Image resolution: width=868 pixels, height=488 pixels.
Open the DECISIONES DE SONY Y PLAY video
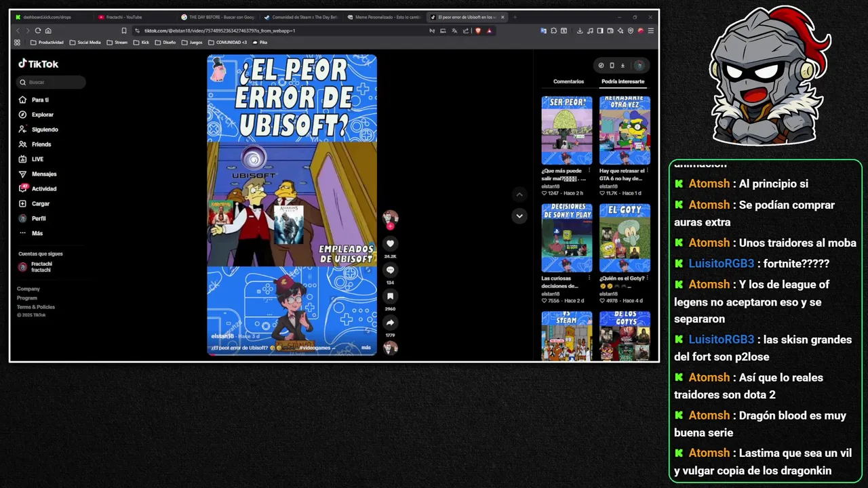tap(567, 238)
